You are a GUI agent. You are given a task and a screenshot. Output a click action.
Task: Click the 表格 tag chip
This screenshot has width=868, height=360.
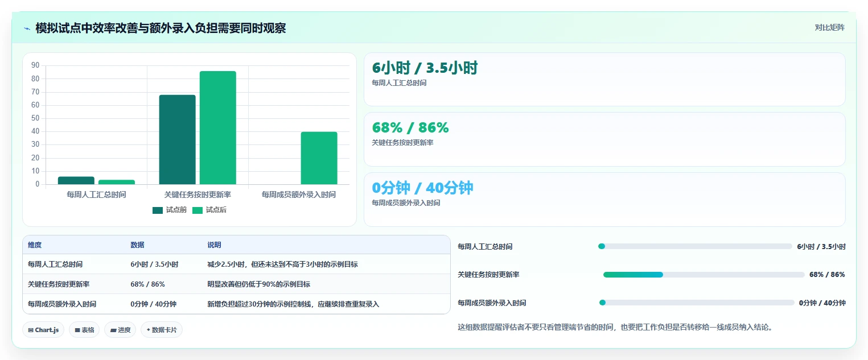point(84,330)
